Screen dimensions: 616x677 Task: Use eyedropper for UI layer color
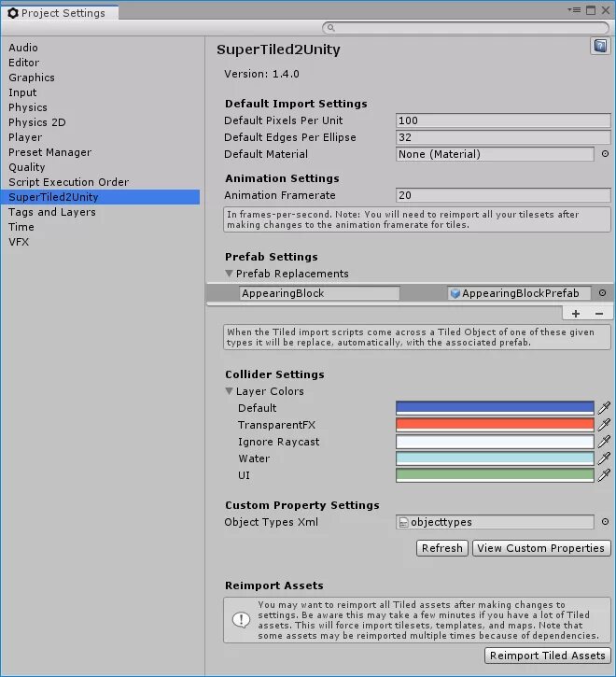click(604, 475)
